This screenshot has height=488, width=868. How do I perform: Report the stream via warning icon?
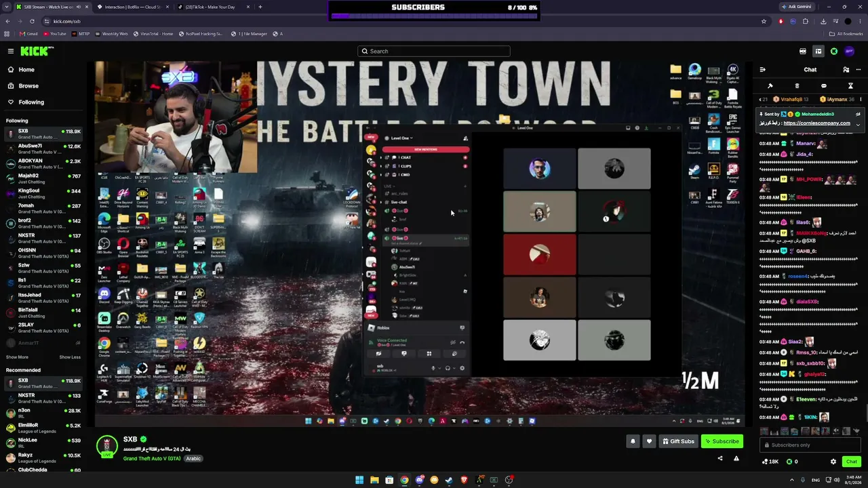tap(736, 458)
